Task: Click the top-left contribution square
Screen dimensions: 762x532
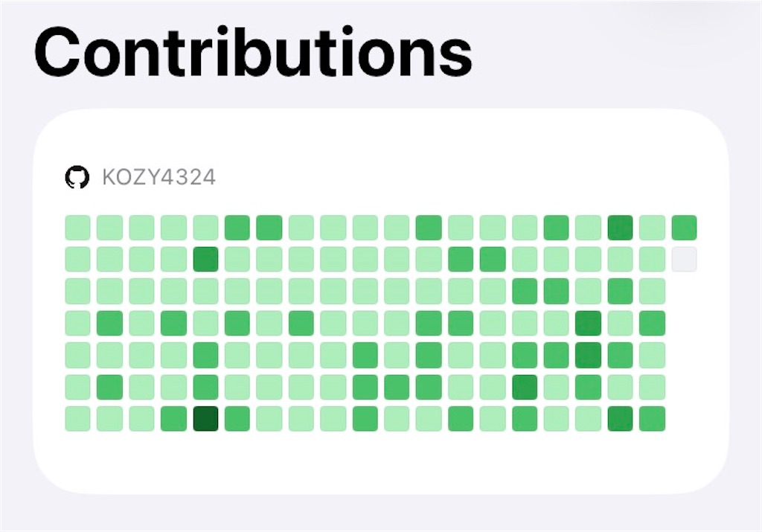Action: click(x=77, y=228)
